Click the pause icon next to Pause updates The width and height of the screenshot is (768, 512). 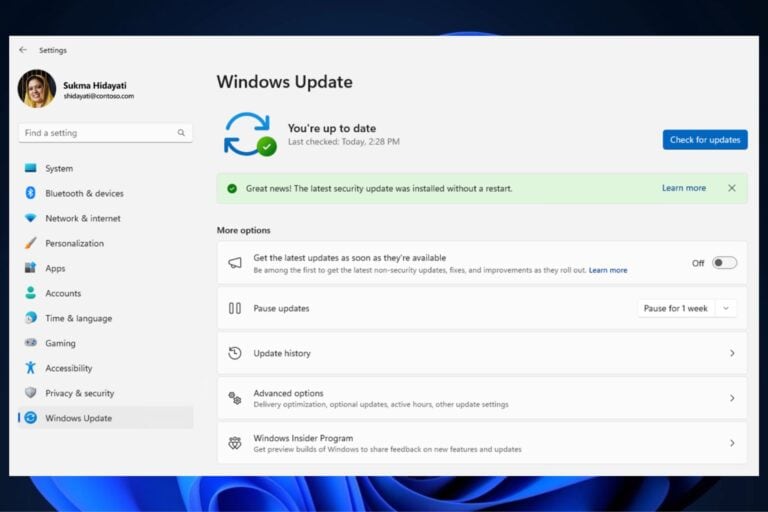(x=235, y=308)
